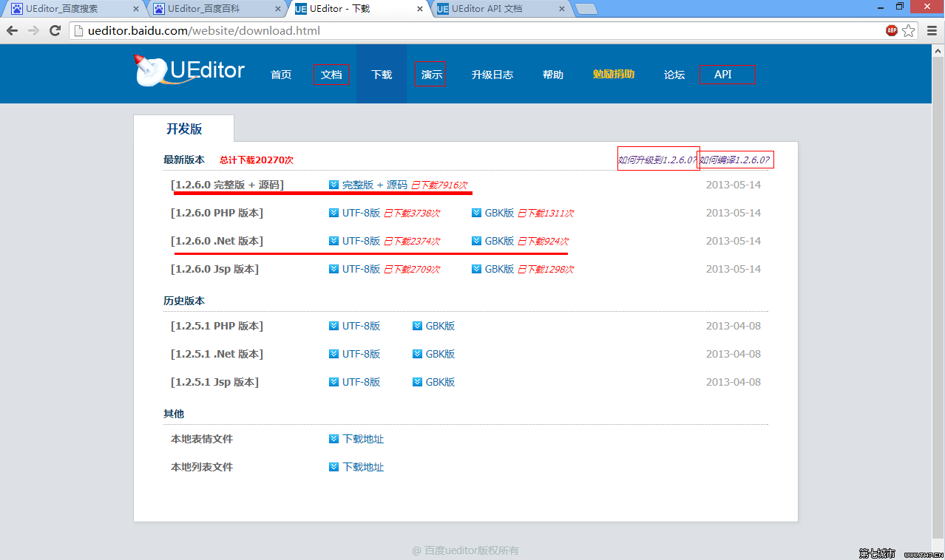945x560 pixels.
Task: Click the browser back arrow
Action: [13, 31]
